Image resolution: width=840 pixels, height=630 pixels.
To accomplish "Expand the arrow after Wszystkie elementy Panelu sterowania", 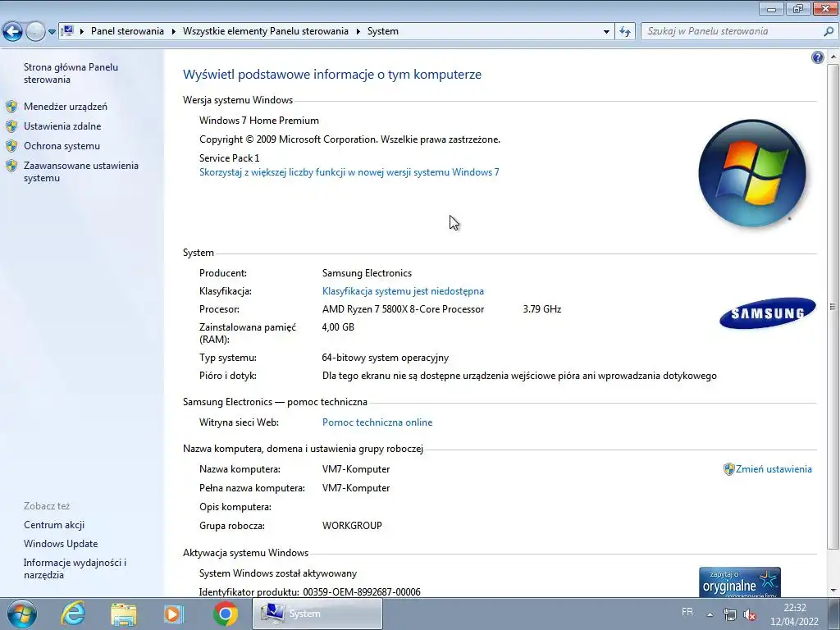I will [x=358, y=32].
